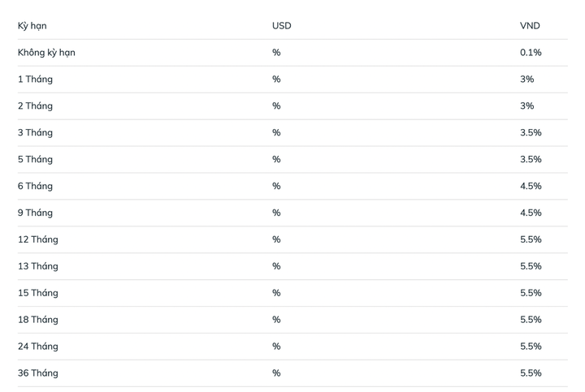
Task: Click the 5.5% rate for 36 Tháng
Action: tap(531, 373)
